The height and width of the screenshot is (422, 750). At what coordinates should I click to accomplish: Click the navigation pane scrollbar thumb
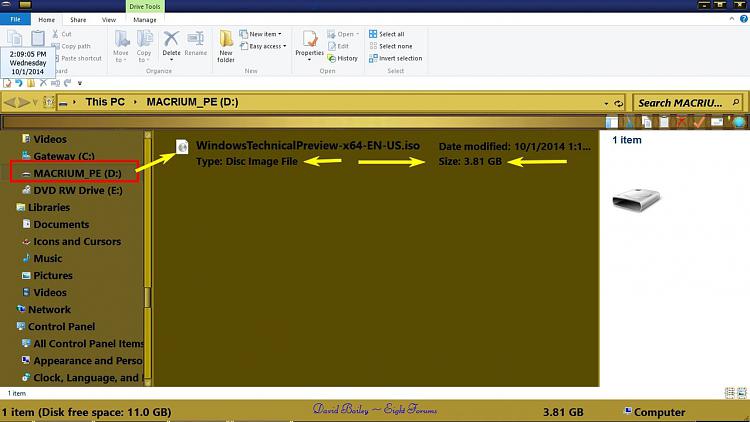tap(148, 297)
